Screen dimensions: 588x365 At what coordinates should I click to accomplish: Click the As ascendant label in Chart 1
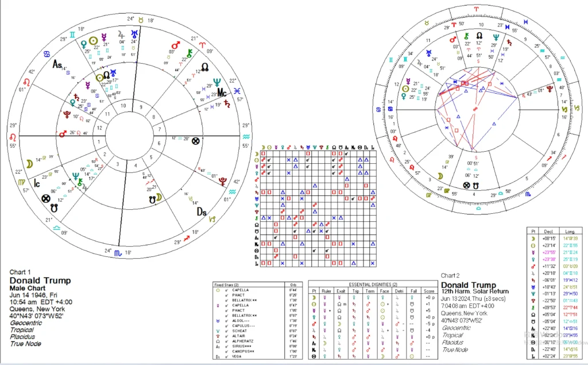59,66
